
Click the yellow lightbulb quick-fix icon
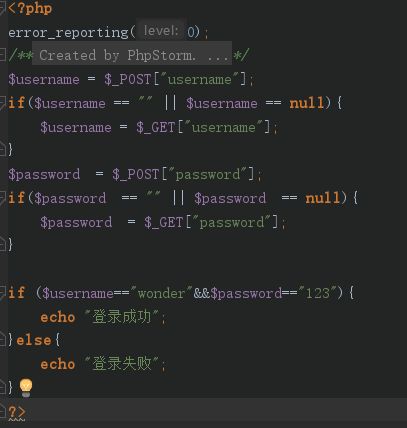pos(26,387)
